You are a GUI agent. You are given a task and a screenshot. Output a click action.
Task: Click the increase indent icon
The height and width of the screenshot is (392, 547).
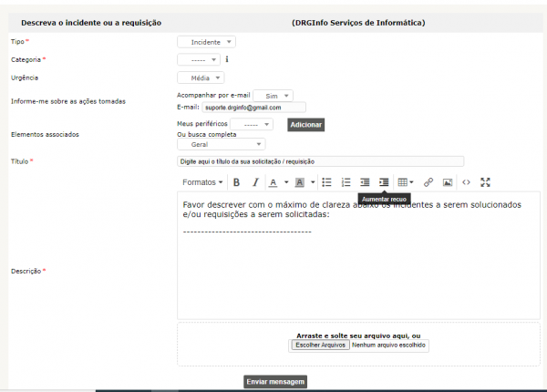pyautogui.click(x=384, y=182)
